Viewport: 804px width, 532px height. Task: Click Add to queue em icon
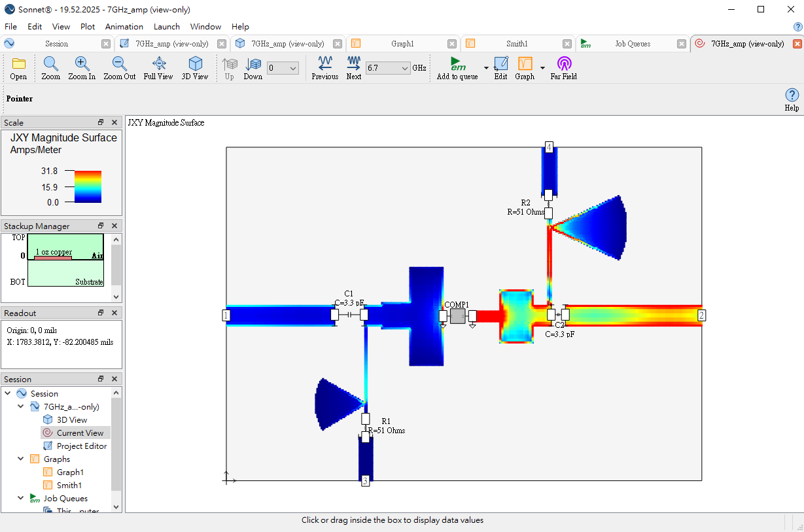coord(457,63)
